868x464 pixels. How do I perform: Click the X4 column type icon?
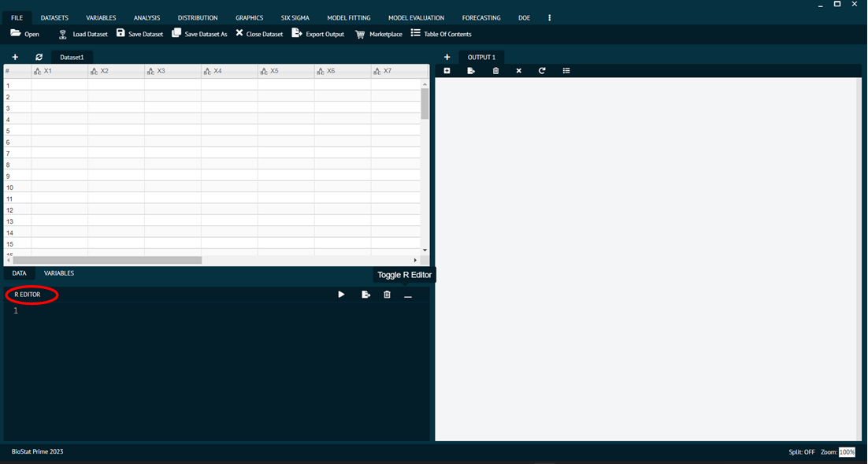tap(207, 72)
